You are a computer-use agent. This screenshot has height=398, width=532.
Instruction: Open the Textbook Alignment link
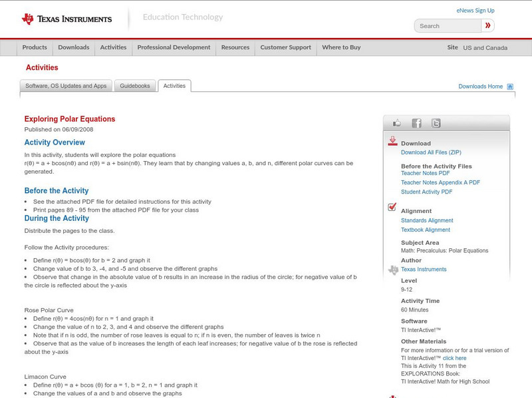[426, 230]
